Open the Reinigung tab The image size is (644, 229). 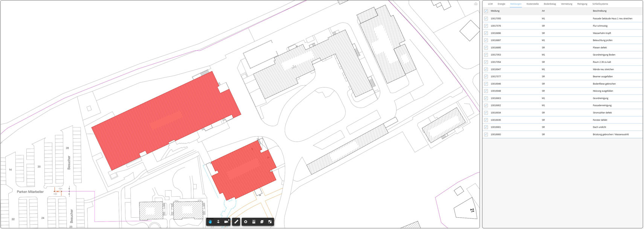tap(582, 4)
